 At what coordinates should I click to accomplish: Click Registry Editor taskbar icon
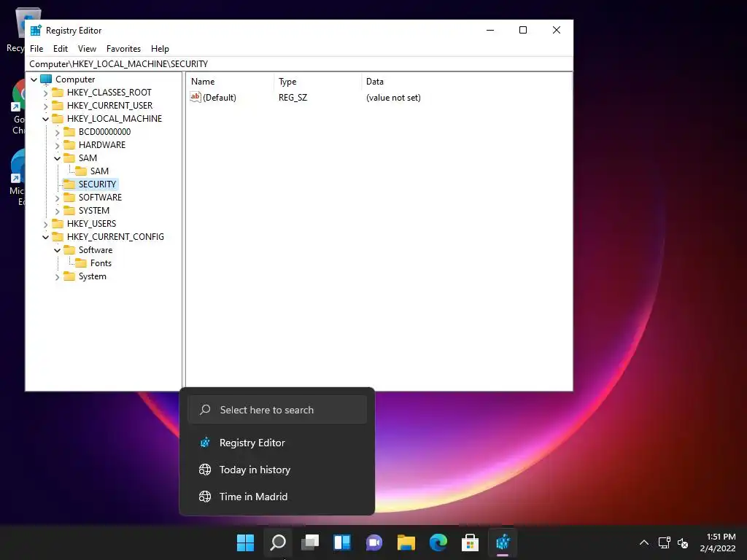[x=503, y=542]
